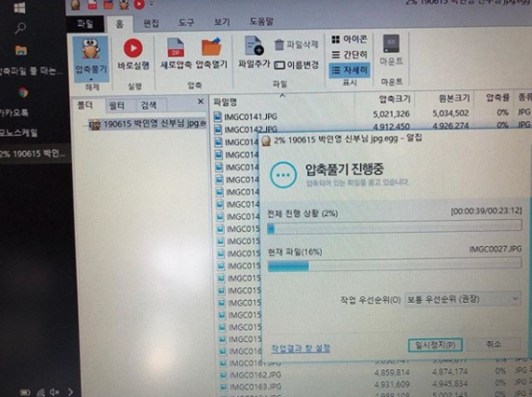The width and height of the screenshot is (532, 397).
Task: Switch to the 필터 panel tab
Action: tap(117, 107)
